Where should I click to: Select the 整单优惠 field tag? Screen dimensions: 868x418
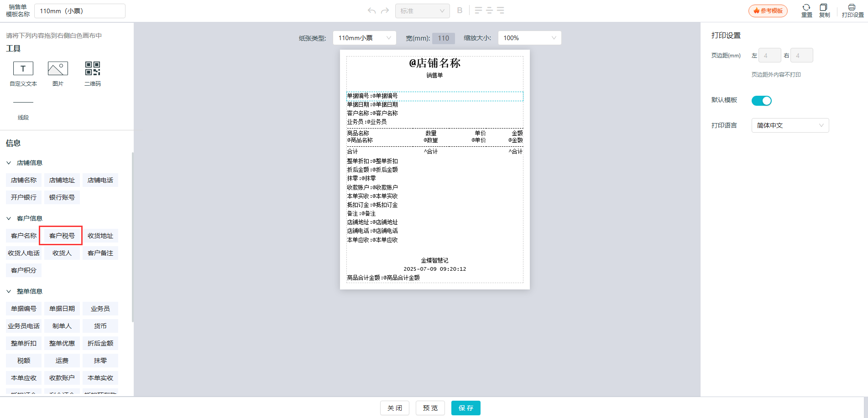[62, 343]
